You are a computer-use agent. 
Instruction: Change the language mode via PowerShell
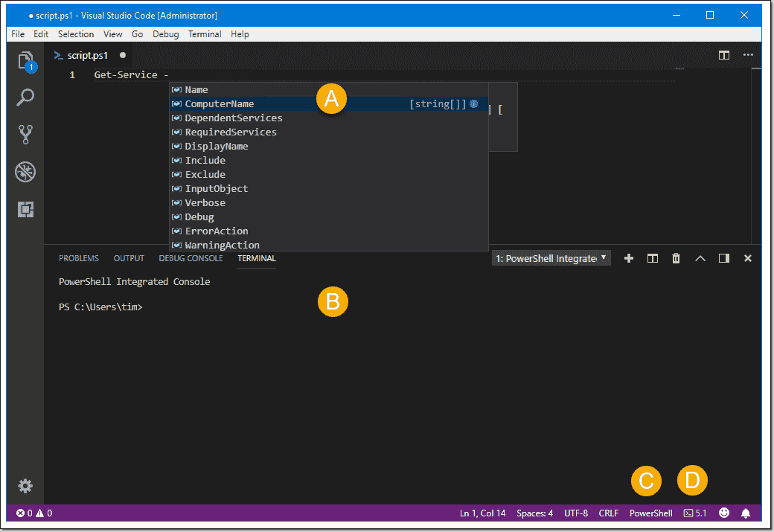[650, 513]
